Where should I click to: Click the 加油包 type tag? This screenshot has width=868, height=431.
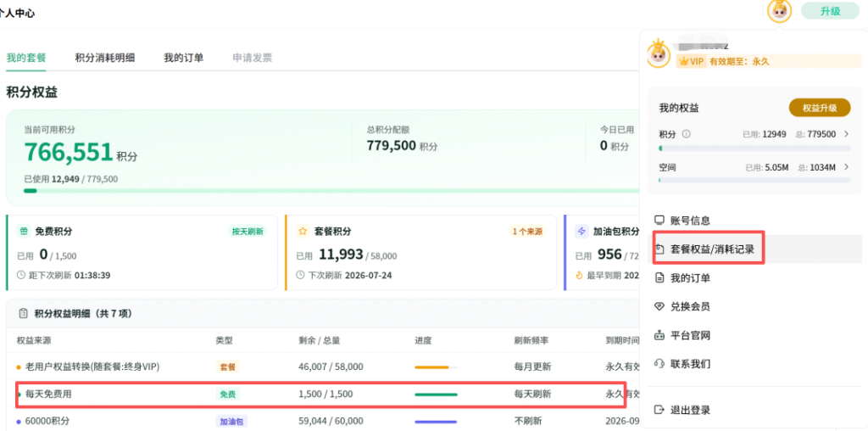click(231, 422)
